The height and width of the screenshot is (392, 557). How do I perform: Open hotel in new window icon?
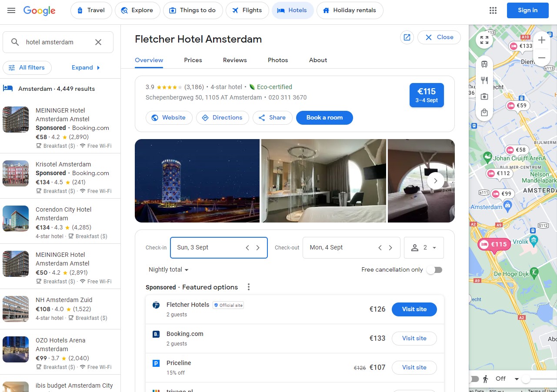click(407, 37)
